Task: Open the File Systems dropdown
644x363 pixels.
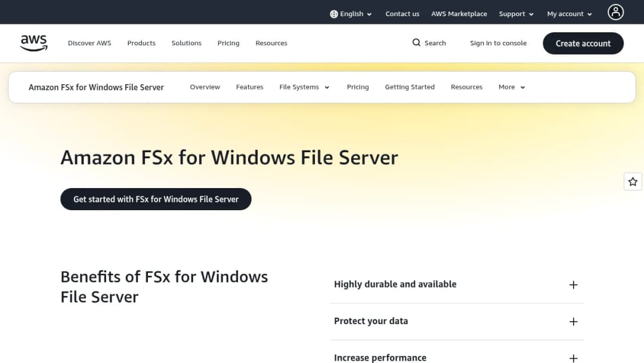Action: point(304,87)
